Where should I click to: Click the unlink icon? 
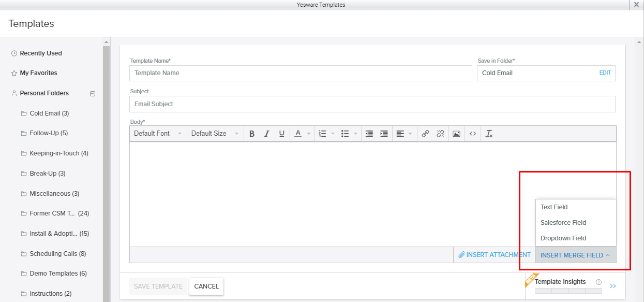coord(440,134)
